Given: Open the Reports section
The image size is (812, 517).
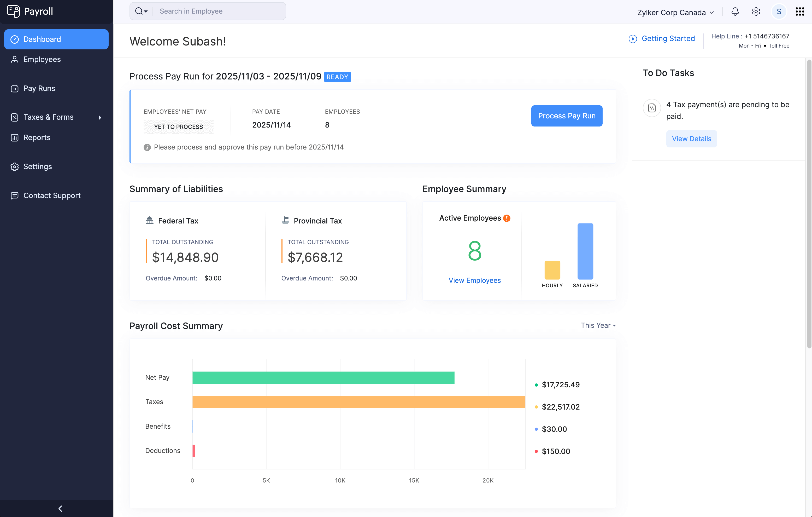Looking at the screenshot, I should tap(37, 137).
